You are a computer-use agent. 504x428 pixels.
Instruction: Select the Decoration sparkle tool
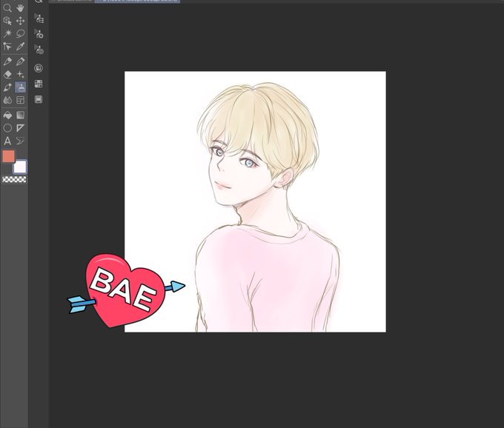pos(20,74)
